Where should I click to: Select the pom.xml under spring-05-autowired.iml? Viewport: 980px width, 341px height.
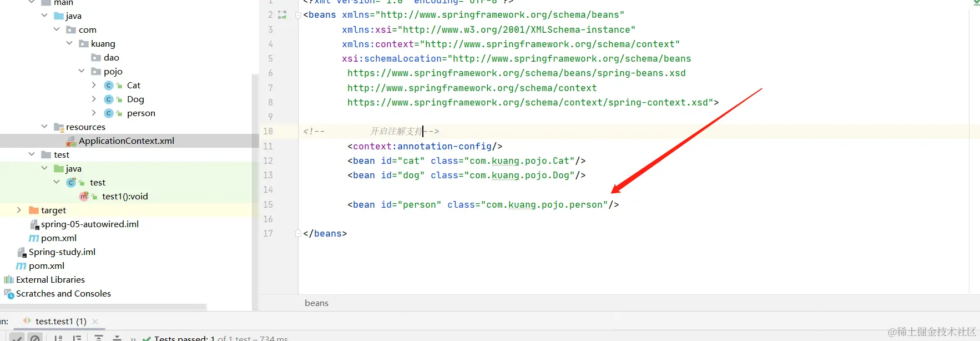click(59, 238)
